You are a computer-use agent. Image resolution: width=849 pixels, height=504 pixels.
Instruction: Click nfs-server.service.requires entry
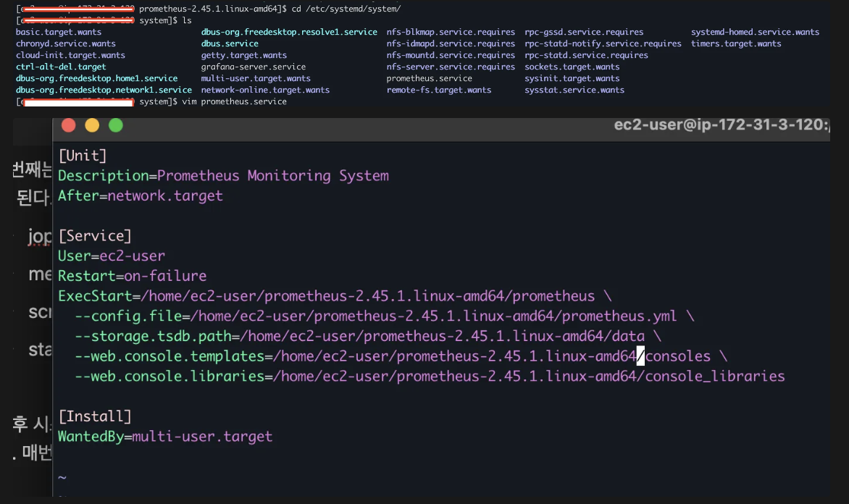point(451,67)
